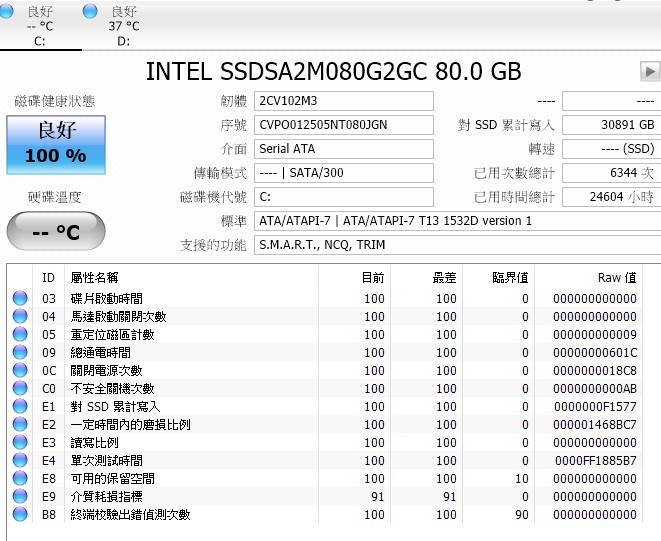
Task: Click status orb of attribute E8
Action: click(20, 478)
